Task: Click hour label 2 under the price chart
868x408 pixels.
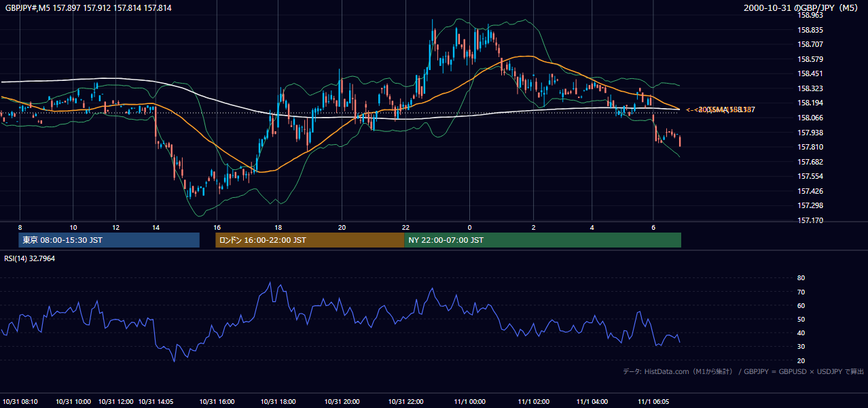Action: 533,228
